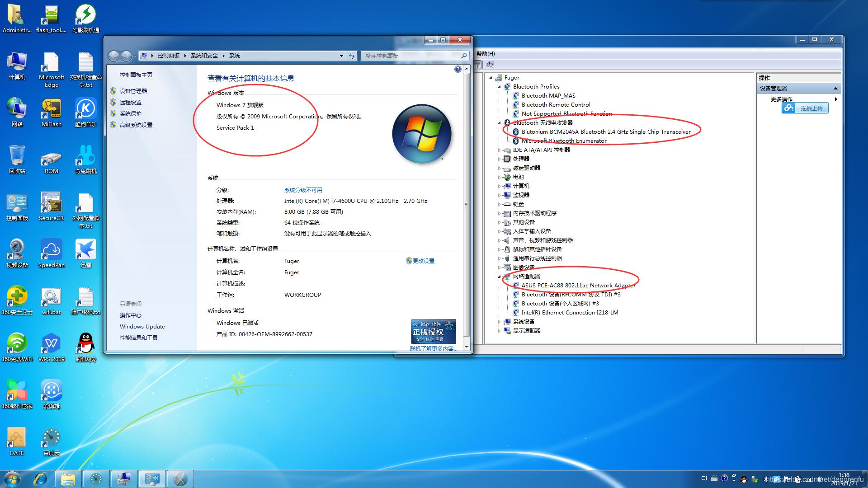The height and width of the screenshot is (488, 868).
Task: Click the help question mark icon
Action: (458, 69)
